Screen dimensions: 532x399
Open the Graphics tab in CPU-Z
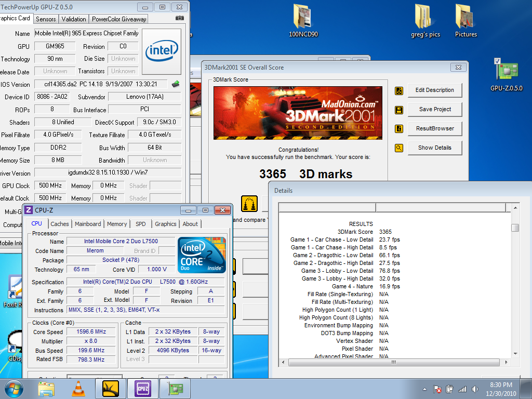pyautogui.click(x=166, y=224)
